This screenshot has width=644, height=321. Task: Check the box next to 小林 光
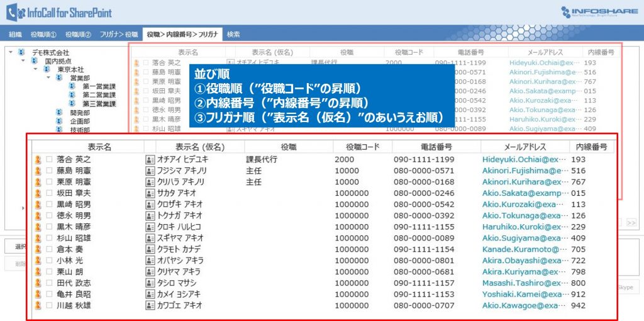point(49,261)
